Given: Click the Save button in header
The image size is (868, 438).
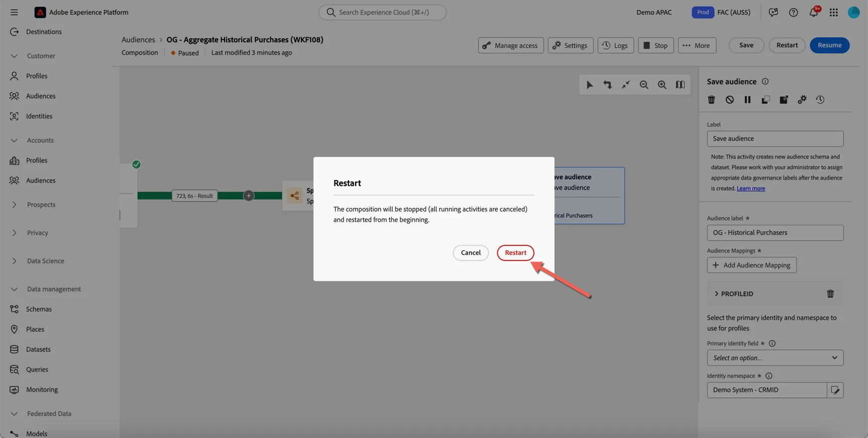Looking at the screenshot, I should [746, 45].
